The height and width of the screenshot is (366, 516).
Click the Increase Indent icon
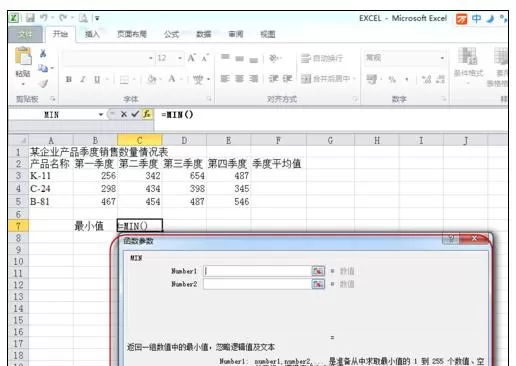point(288,79)
